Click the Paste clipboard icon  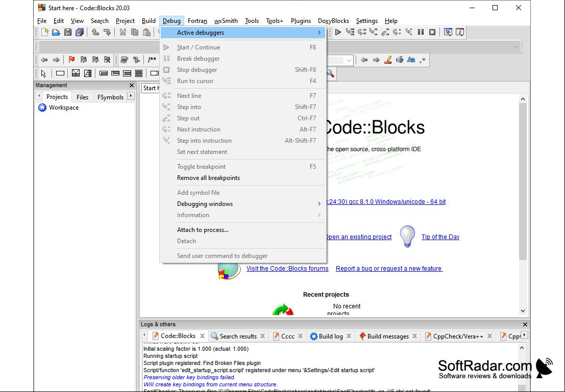tap(146, 33)
